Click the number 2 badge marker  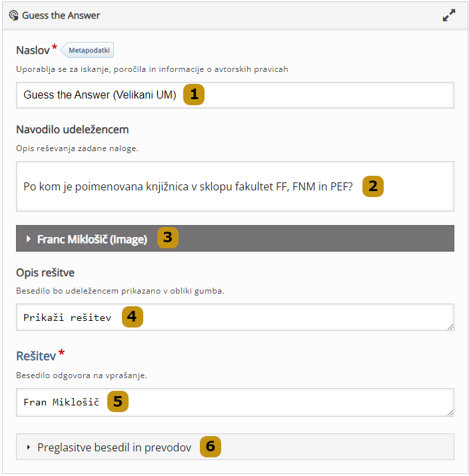click(x=373, y=186)
